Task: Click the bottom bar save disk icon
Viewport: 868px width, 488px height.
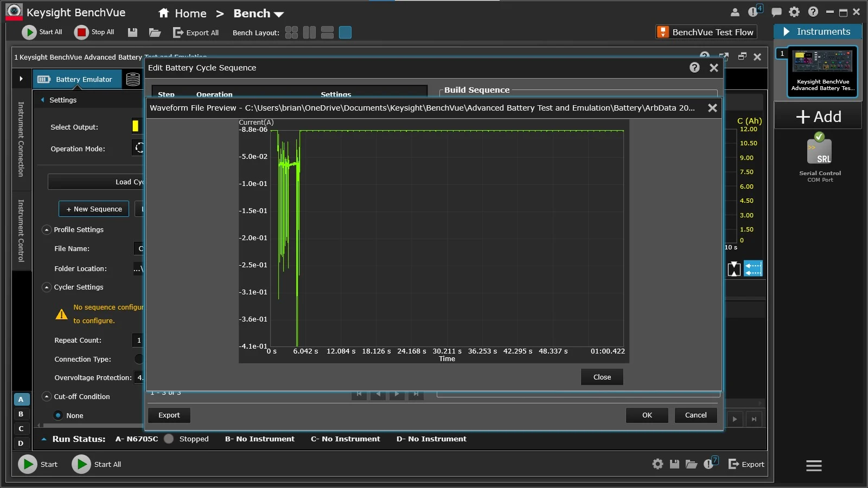Action: coord(674,464)
